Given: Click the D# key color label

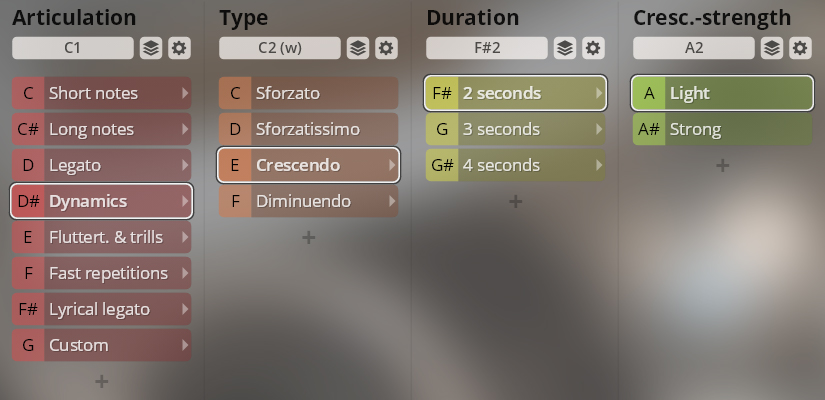Looking at the screenshot, I should point(28,201).
